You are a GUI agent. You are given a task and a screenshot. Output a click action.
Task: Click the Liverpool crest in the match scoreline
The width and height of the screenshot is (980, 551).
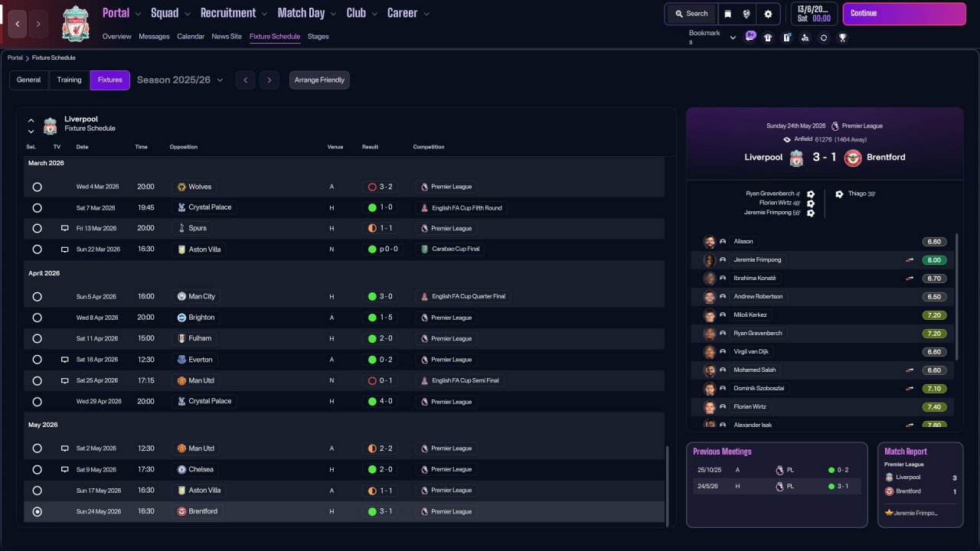[796, 158]
